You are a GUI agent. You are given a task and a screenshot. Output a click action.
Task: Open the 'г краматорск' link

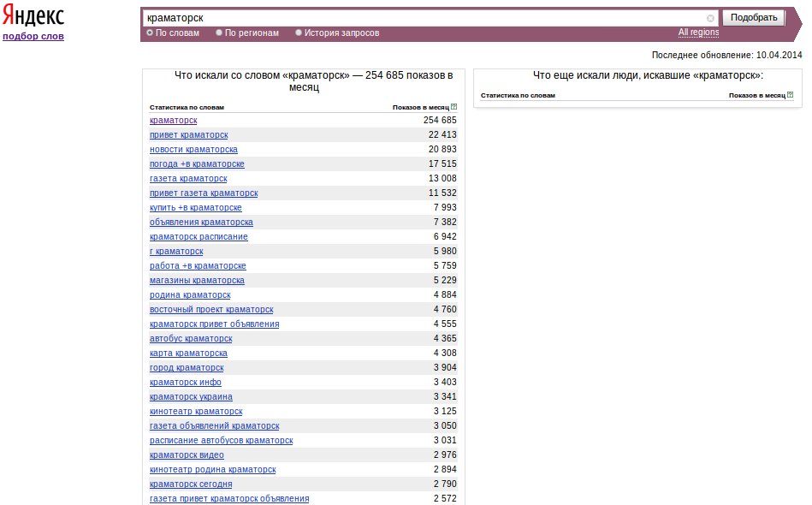pos(176,251)
